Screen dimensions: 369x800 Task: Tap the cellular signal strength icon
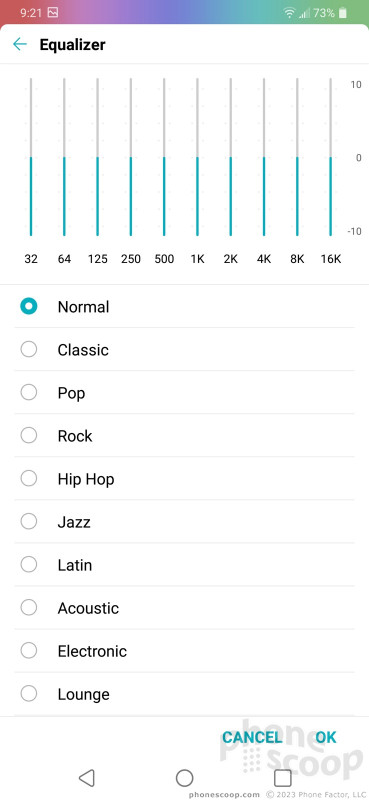[305, 13]
